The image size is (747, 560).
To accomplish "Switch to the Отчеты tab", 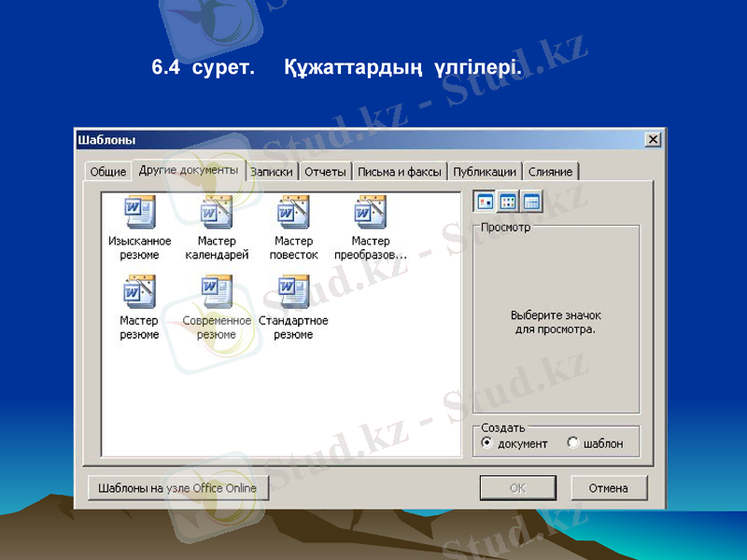I will tap(326, 173).
